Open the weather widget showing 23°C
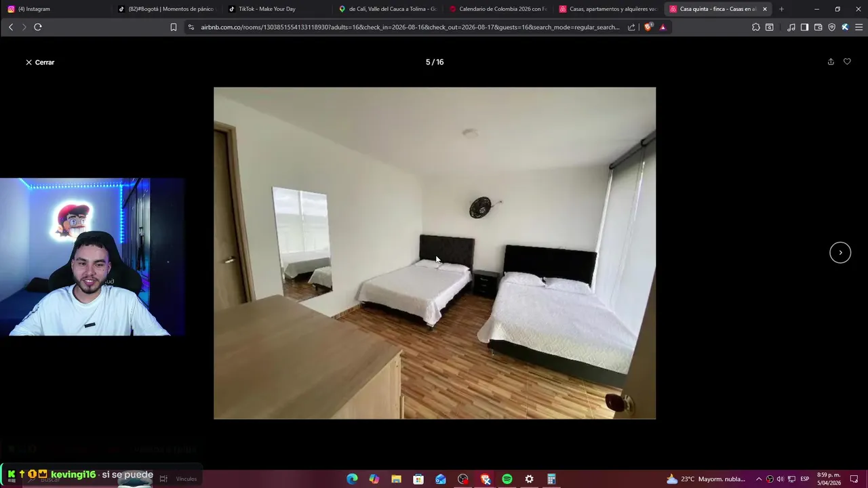868x488 pixels. [x=705, y=479]
